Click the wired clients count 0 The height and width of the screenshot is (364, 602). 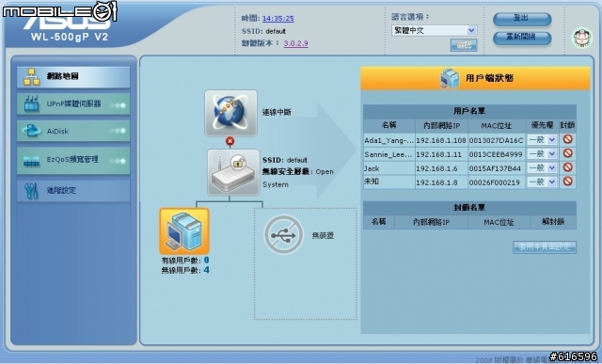click(x=206, y=260)
